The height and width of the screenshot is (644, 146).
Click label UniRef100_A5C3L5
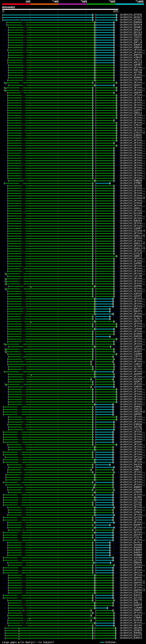[131, 63]
